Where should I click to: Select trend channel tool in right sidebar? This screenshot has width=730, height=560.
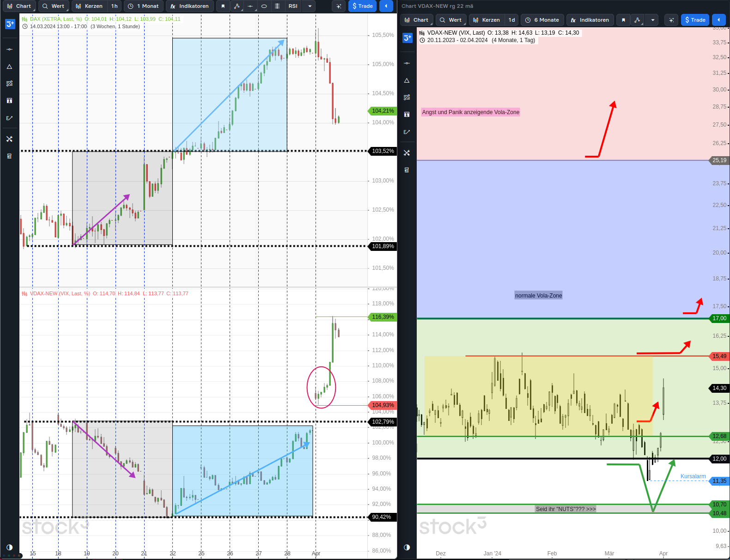407,97
